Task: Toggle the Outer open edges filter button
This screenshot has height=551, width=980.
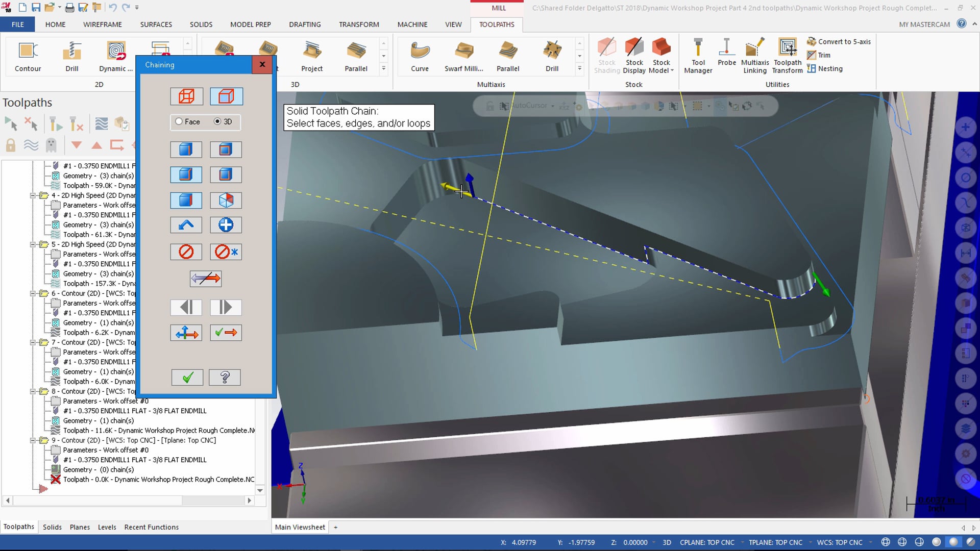Action: [x=226, y=175]
